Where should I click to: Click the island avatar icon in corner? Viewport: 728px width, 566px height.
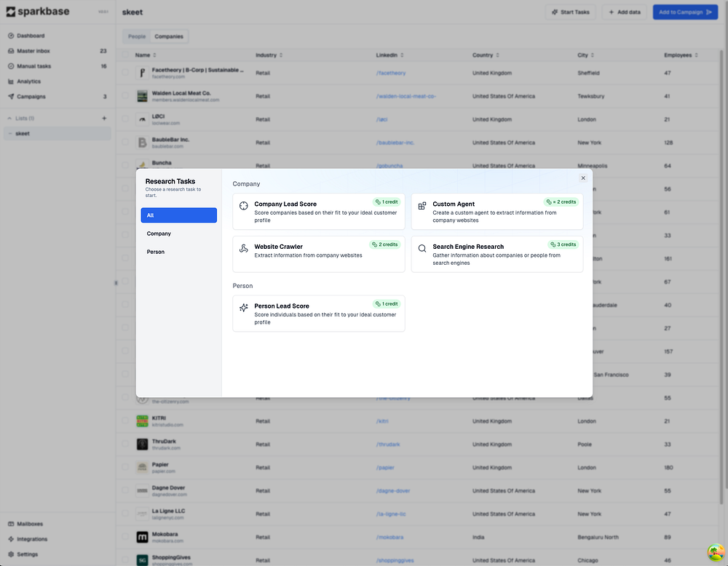(716, 553)
